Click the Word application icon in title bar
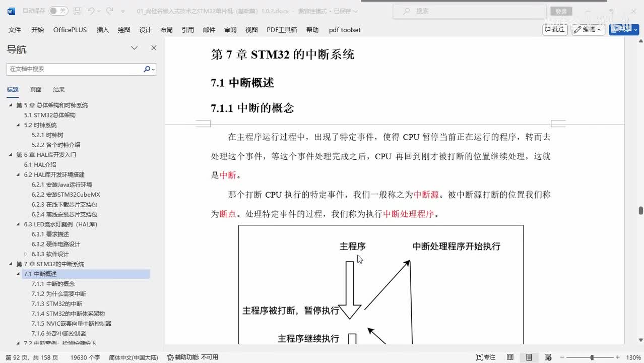 (x=11, y=11)
